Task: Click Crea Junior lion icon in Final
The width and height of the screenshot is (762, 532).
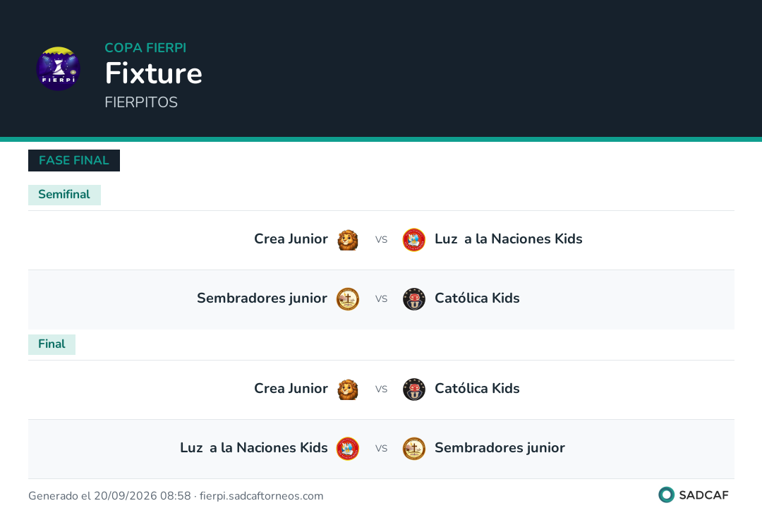Action: 347,389
